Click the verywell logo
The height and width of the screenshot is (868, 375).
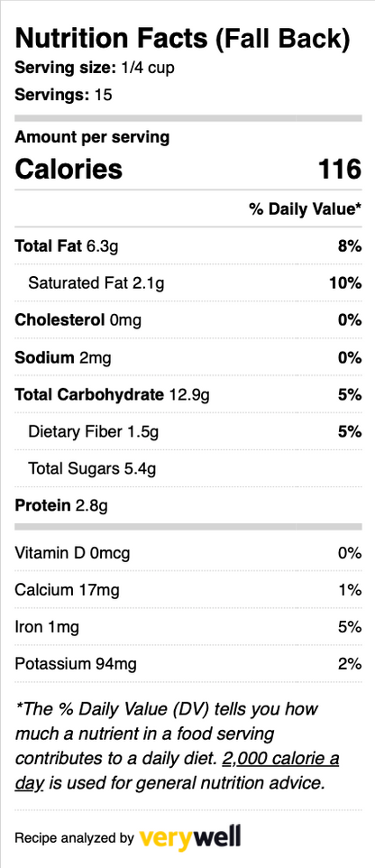[190, 837]
